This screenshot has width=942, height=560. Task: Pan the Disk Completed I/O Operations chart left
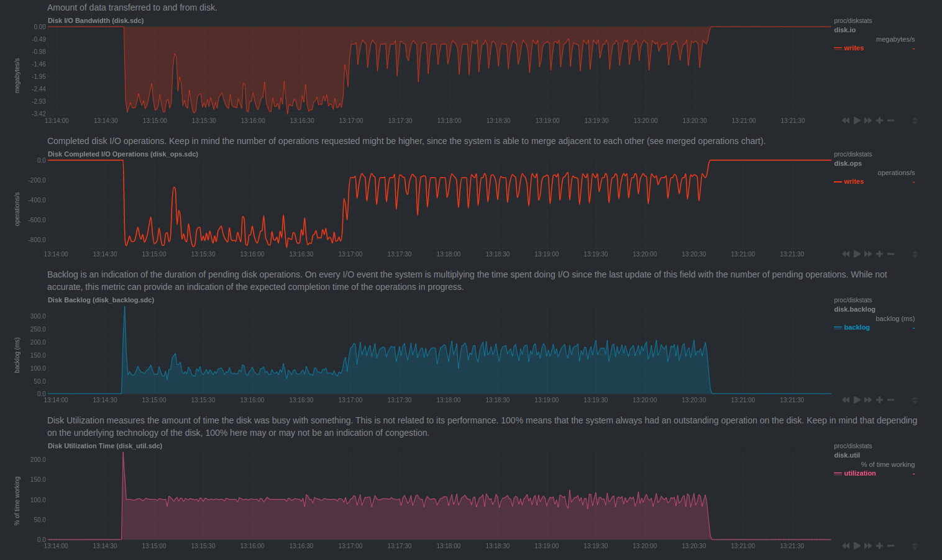pyautogui.click(x=846, y=254)
